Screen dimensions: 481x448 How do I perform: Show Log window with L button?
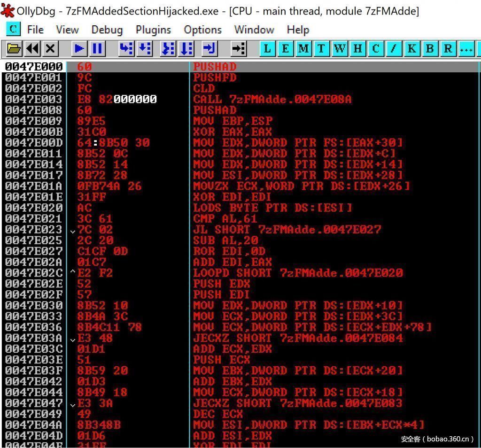point(267,48)
